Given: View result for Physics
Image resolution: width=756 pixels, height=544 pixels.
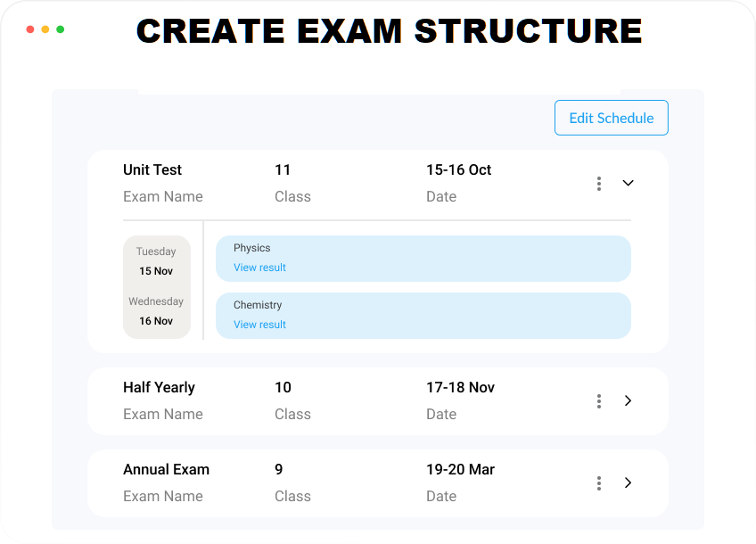Looking at the screenshot, I should pos(259,268).
